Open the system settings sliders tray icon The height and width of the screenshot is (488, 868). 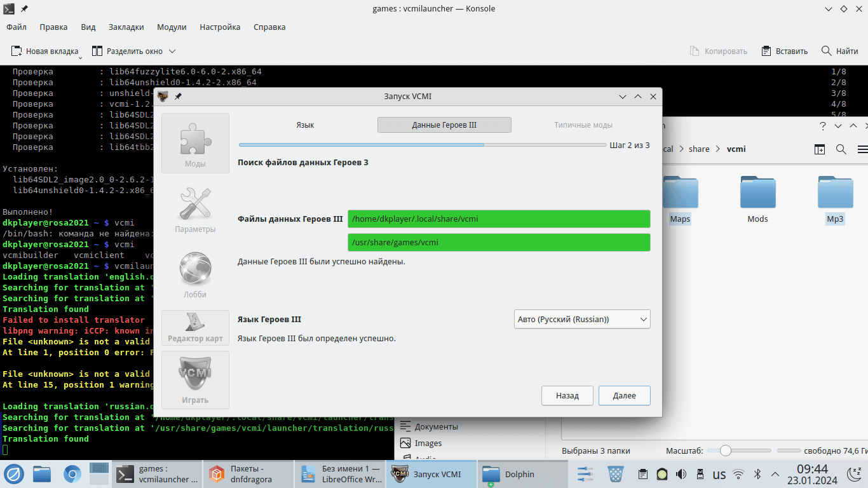(x=585, y=474)
